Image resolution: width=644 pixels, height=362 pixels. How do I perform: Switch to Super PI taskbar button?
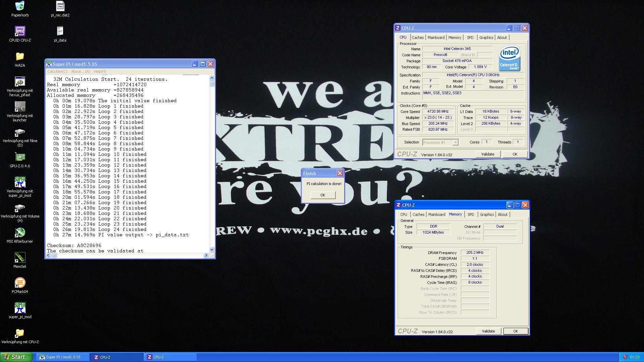pyautogui.click(x=63, y=357)
